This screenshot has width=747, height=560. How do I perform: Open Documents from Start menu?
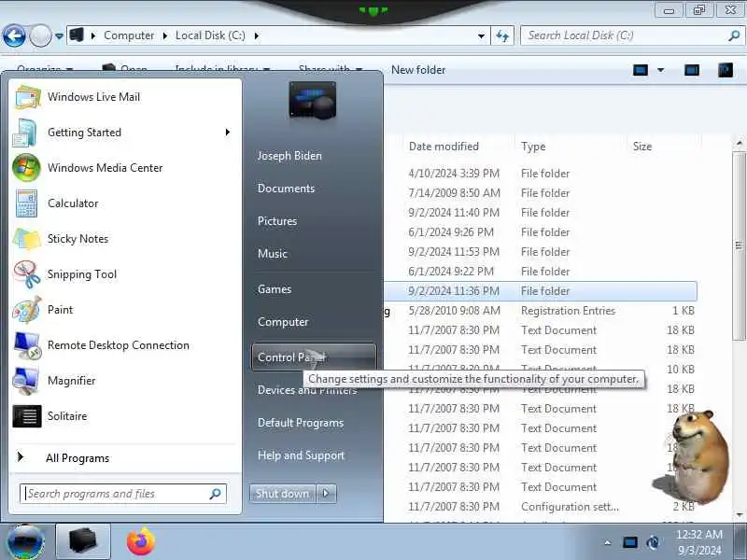point(287,189)
